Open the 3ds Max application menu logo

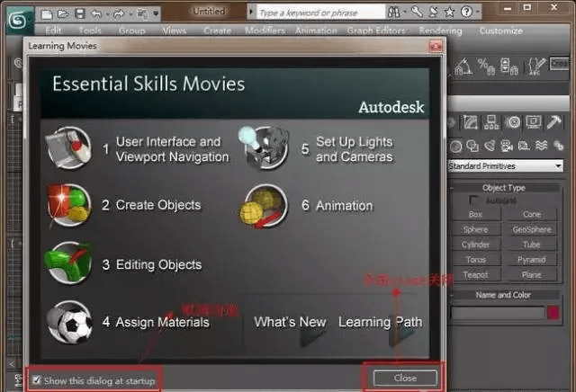[18, 21]
